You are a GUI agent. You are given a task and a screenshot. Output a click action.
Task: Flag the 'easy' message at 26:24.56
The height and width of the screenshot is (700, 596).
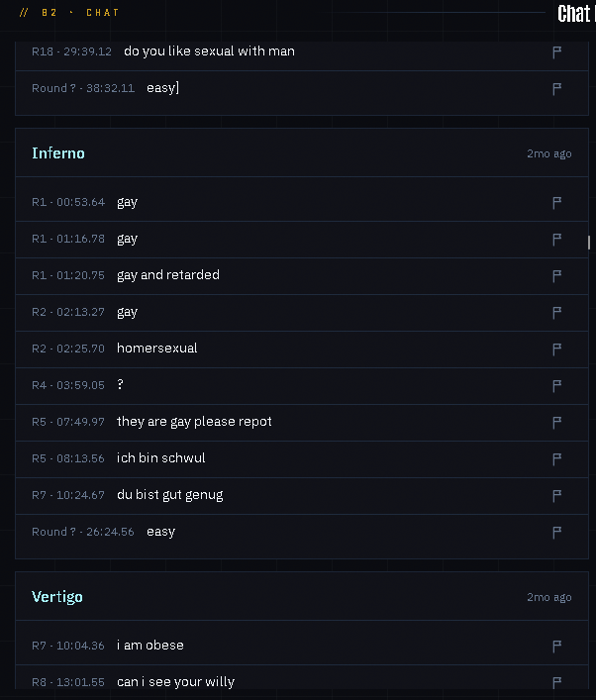556,532
